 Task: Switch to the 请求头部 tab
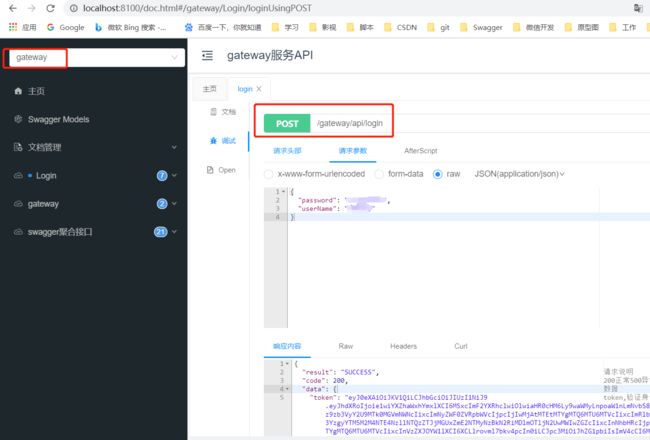tap(287, 151)
